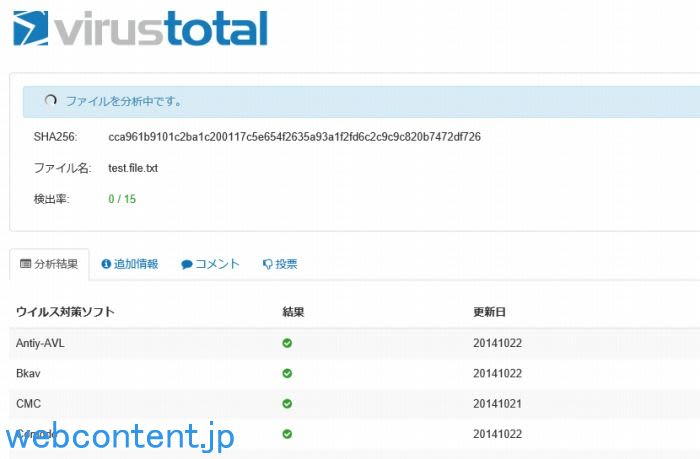Click the vote icon beside 投票
This screenshot has height=459, width=700.
point(267,265)
